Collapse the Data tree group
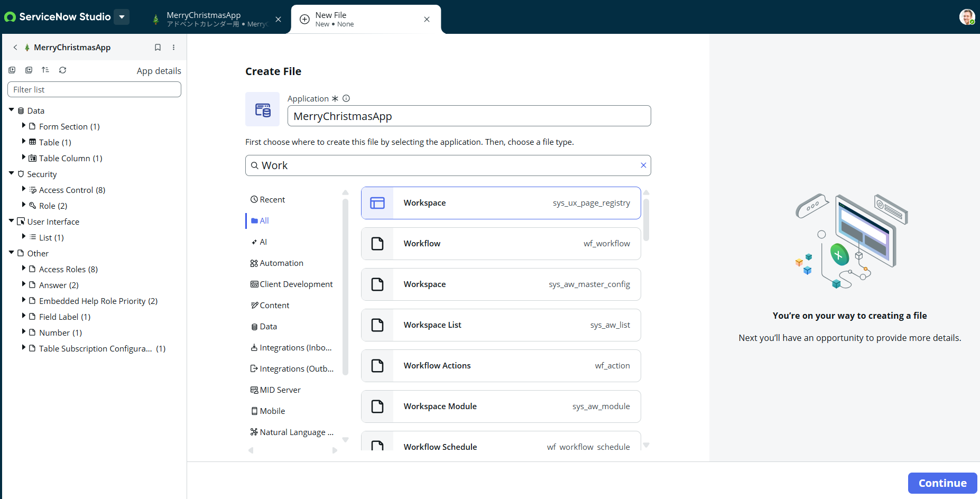 point(11,110)
